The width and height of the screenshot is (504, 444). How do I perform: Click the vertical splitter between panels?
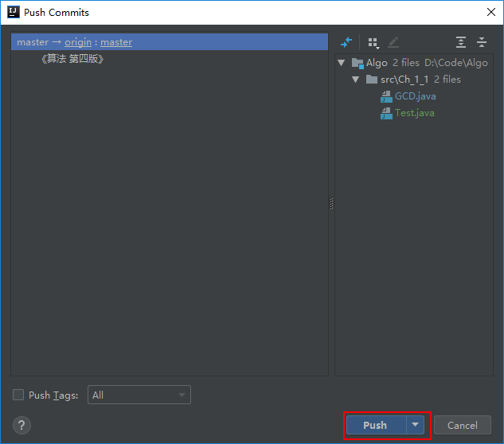(331, 204)
